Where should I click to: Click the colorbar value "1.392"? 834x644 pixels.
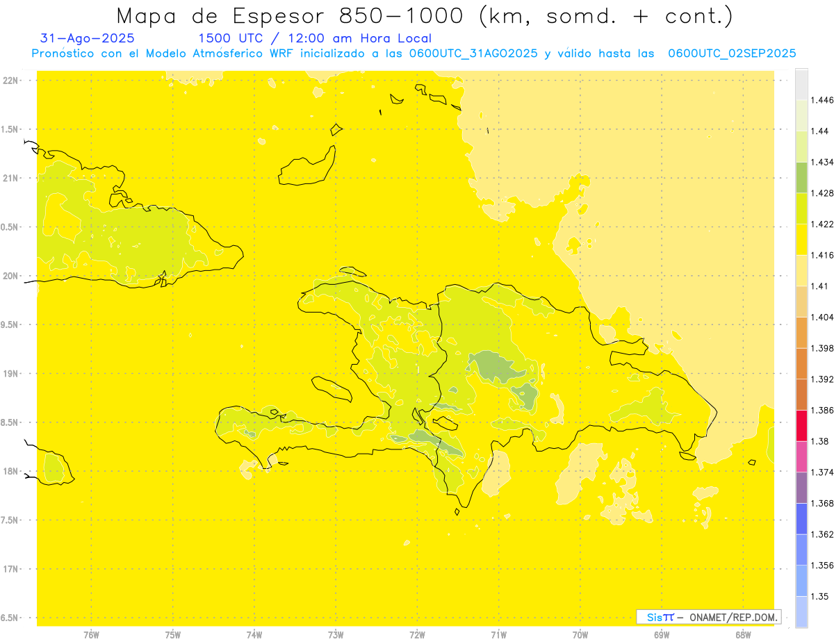pos(821,379)
